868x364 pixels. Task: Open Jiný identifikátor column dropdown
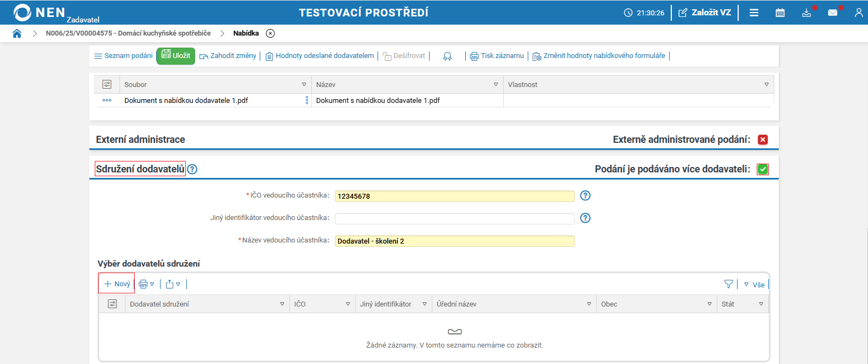pos(425,304)
